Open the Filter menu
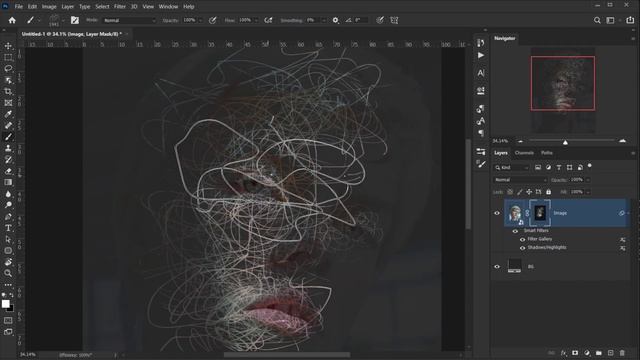640x360 pixels. click(x=120, y=7)
